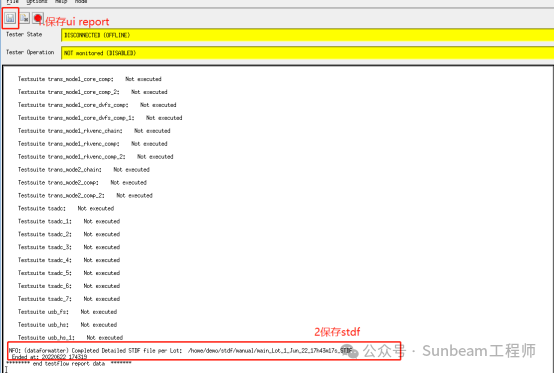Click the 'Completed Detailed STDF file per Lot' line
The width and height of the screenshot is (554, 373).
[x=181, y=351]
